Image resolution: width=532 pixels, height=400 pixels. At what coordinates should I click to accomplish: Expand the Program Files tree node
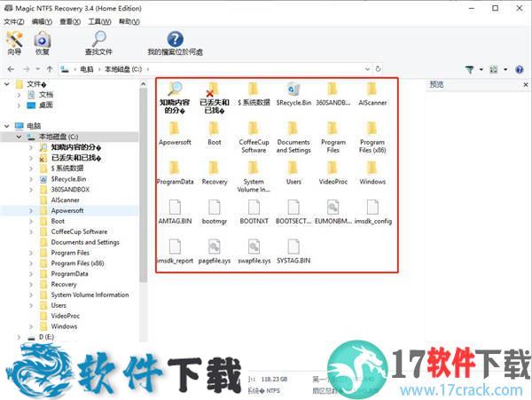(x=31, y=253)
